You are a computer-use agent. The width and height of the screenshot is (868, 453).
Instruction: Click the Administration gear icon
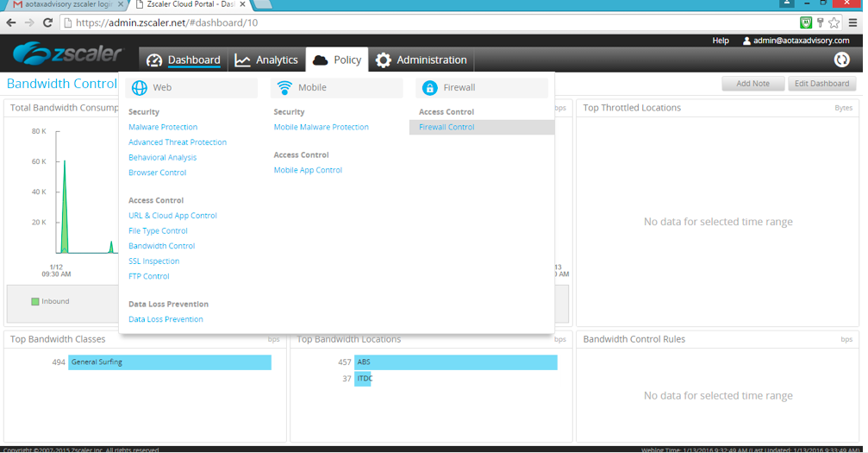pyautogui.click(x=383, y=60)
